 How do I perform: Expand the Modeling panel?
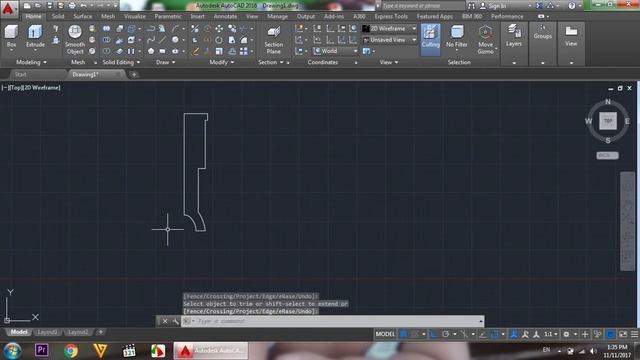31,62
